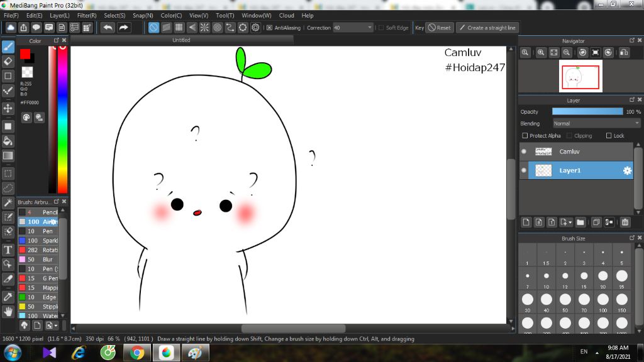Open the Windows Start button

13,353
